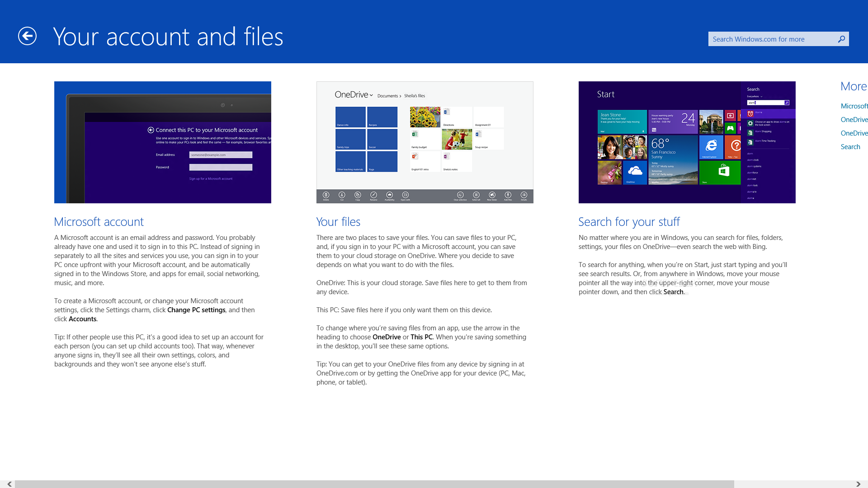The height and width of the screenshot is (488, 868).
Task: Click the bold Accounts text
Action: tap(82, 319)
